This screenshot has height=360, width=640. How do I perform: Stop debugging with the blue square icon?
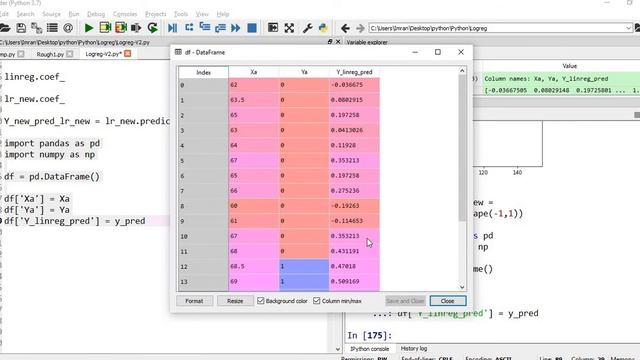coord(252,28)
